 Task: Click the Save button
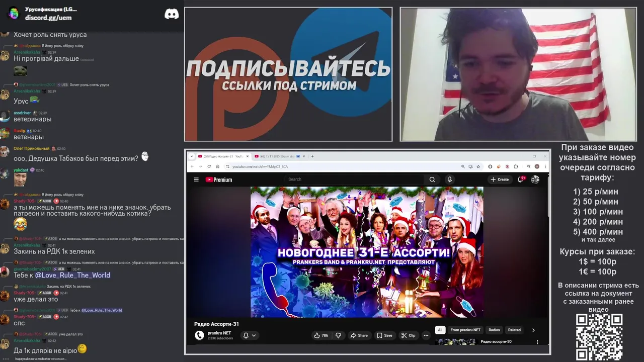coord(384,335)
